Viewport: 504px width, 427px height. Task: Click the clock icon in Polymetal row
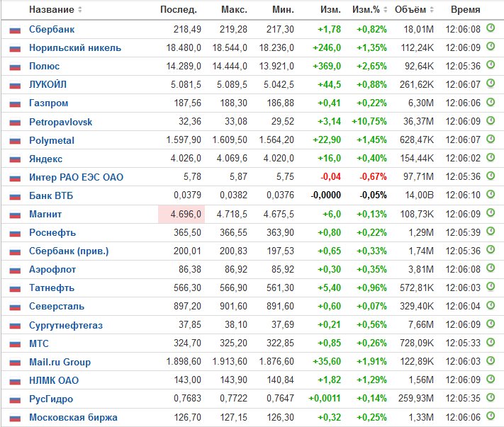point(491,139)
